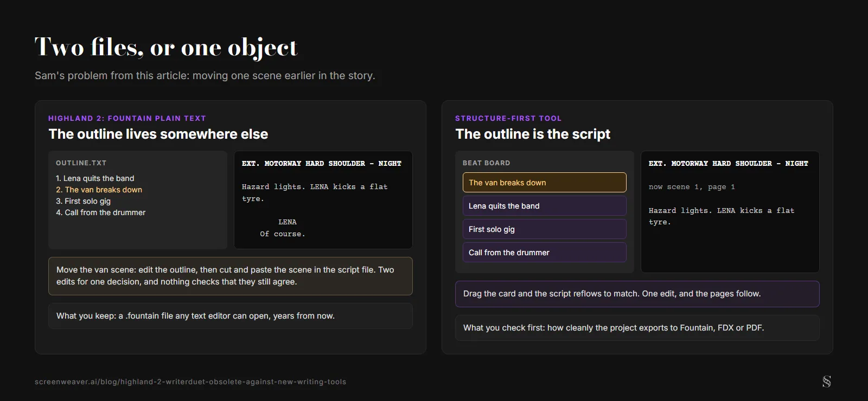Click 'HIGHLAND 2: FOUNTAIN PLAIN TEXT' label
The height and width of the screenshot is (401, 868).
127,118
